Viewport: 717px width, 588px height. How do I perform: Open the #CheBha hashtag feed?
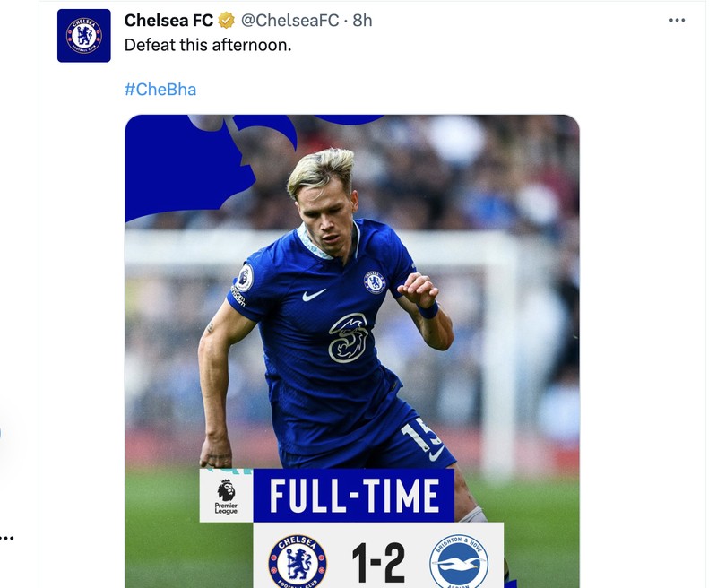click(158, 89)
